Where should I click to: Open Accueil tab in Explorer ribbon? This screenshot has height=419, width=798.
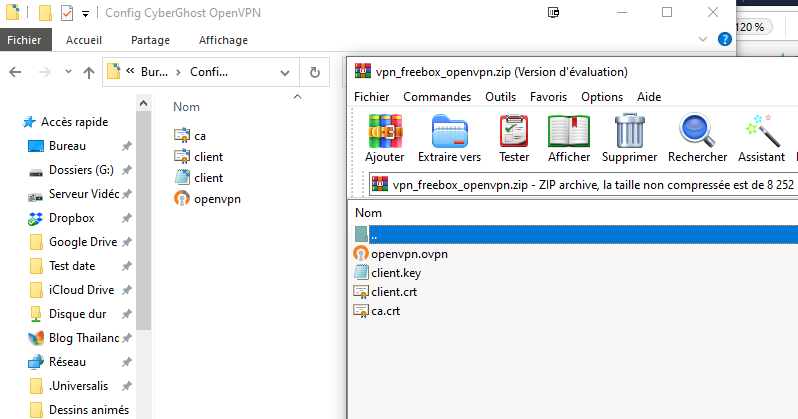click(x=83, y=40)
